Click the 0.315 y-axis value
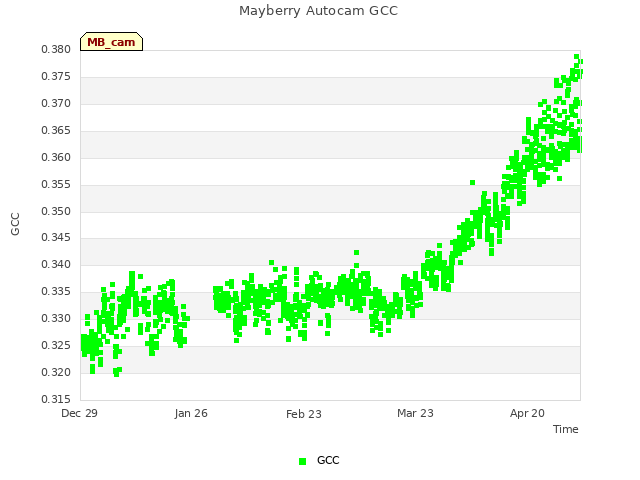The image size is (640, 480). (56, 399)
